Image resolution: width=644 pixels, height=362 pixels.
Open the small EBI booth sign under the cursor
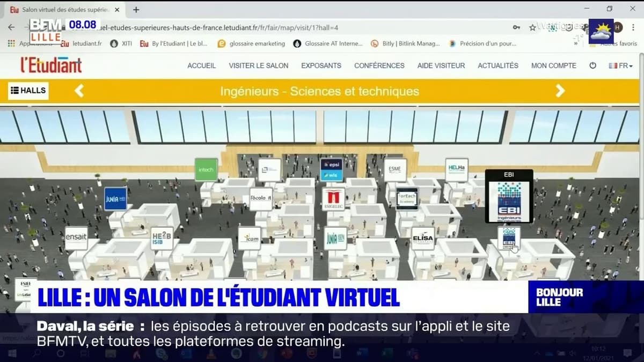point(509,238)
